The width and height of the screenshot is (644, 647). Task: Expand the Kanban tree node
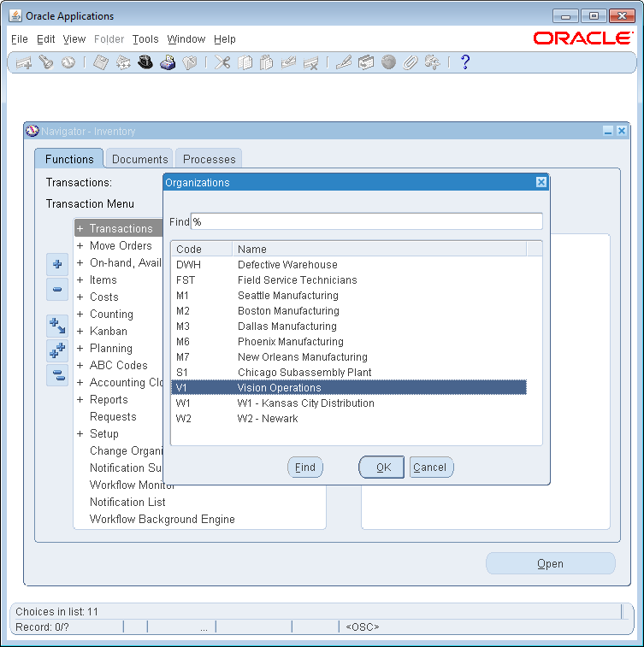80,332
